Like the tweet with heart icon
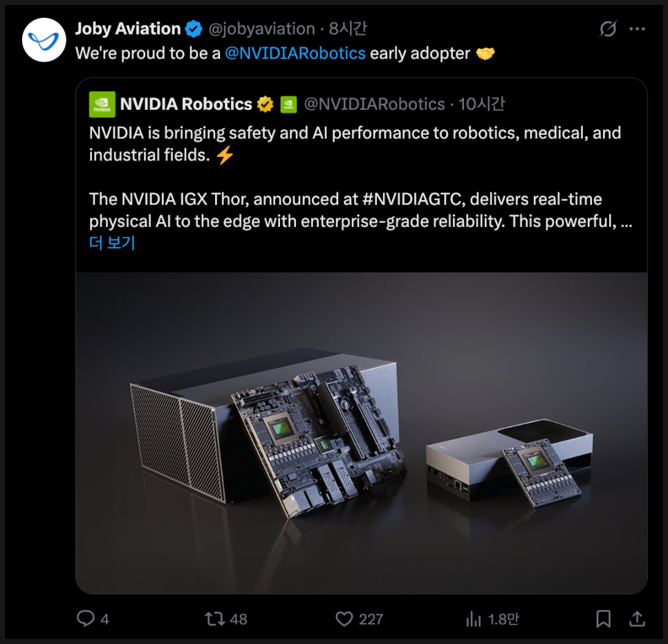The width and height of the screenshot is (668, 644). [x=344, y=618]
